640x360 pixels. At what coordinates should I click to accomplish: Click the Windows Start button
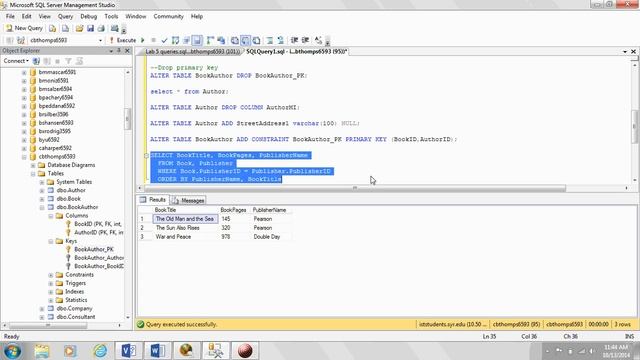pos(12,351)
